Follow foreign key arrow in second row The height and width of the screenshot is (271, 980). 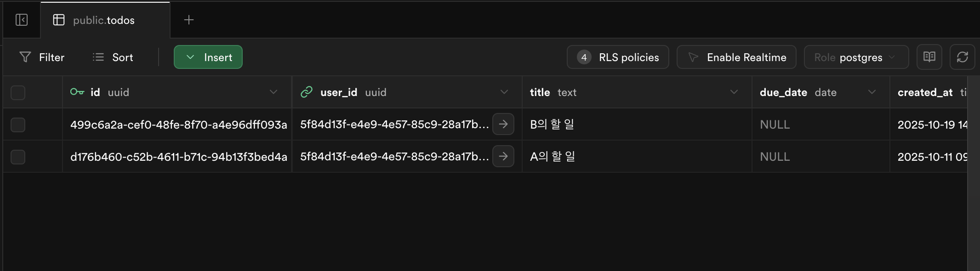pos(503,156)
